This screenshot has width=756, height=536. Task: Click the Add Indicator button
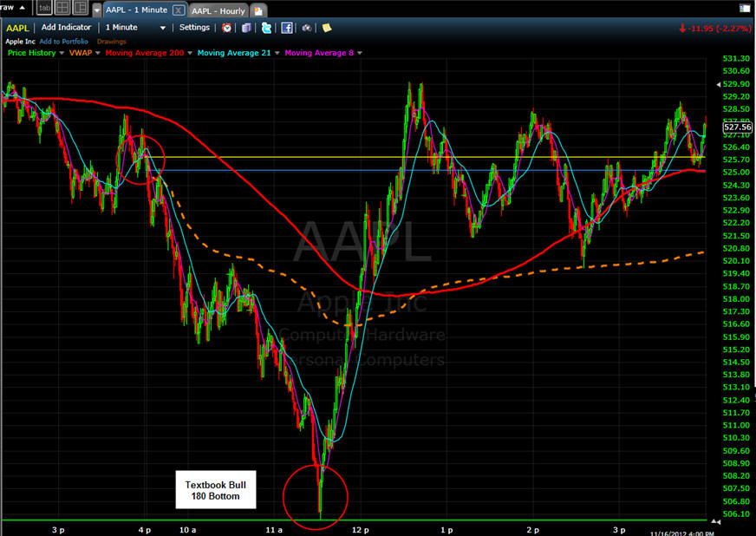click(x=67, y=28)
